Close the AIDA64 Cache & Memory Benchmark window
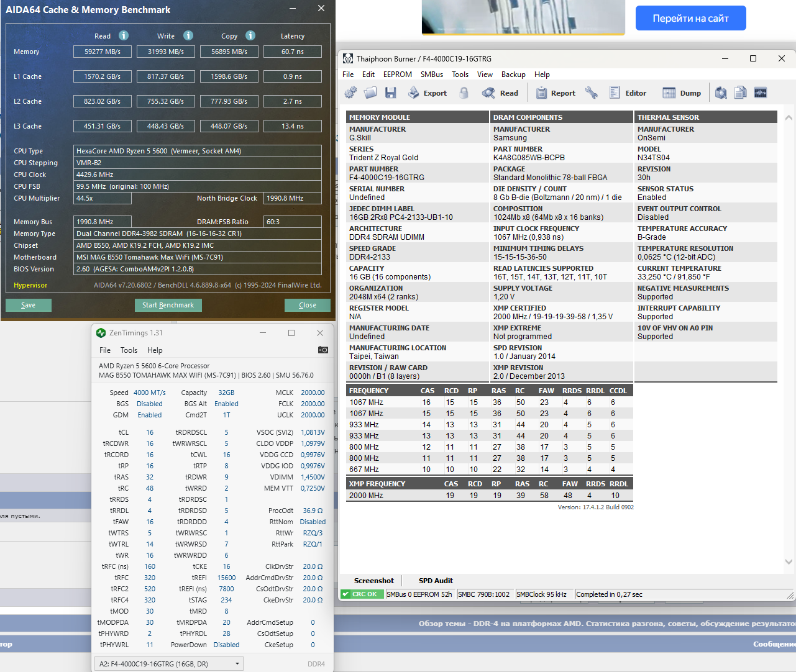Image resolution: width=796 pixels, height=672 pixels. click(321, 9)
